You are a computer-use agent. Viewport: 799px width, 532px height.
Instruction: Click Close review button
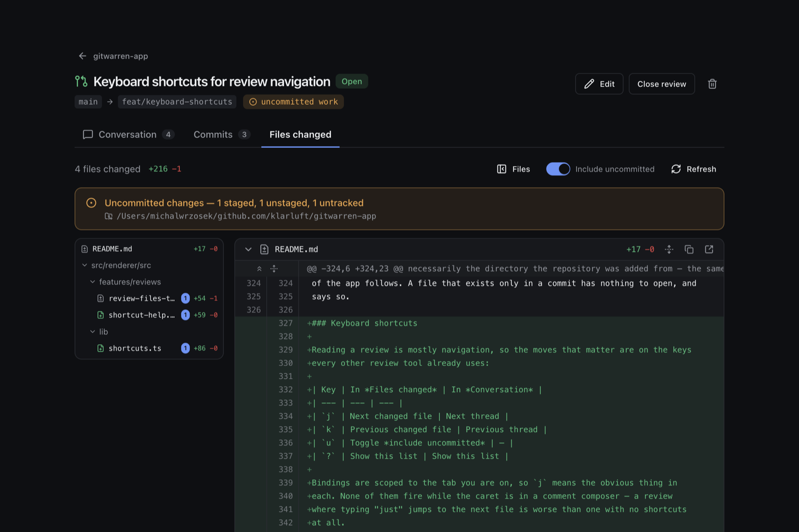point(661,84)
